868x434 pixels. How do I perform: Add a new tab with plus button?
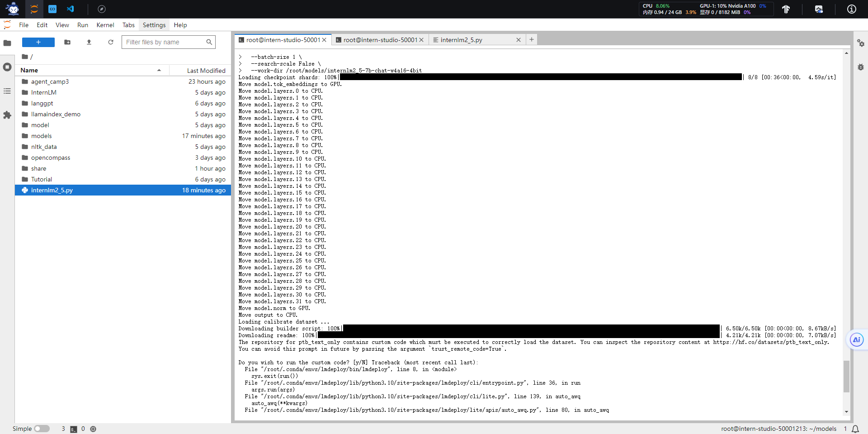point(532,39)
